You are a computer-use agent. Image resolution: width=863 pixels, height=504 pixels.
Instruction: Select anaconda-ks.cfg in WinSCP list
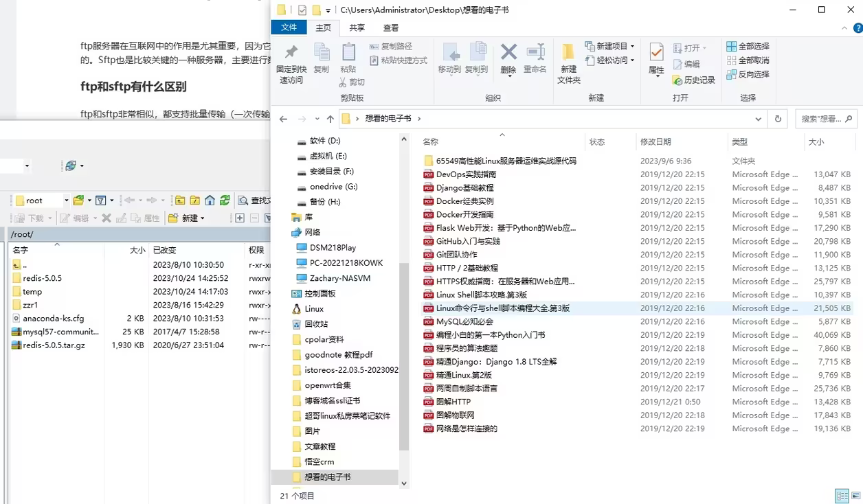coord(53,319)
